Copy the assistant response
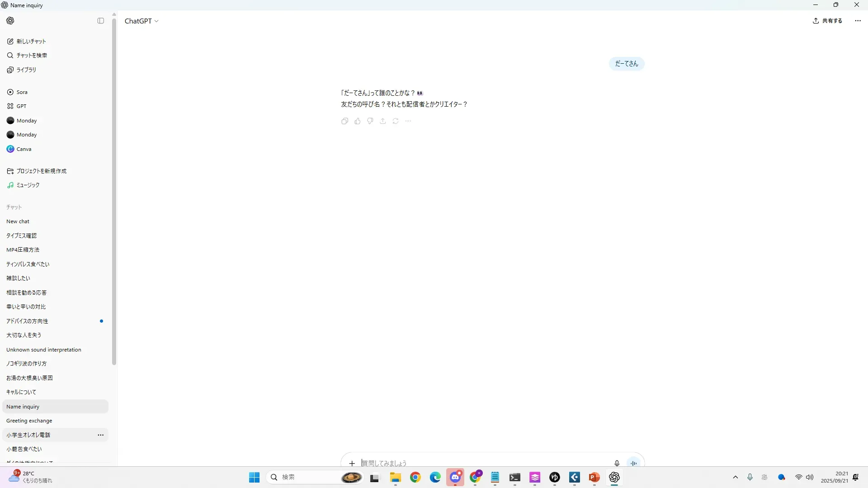The width and height of the screenshot is (868, 488). pyautogui.click(x=344, y=121)
